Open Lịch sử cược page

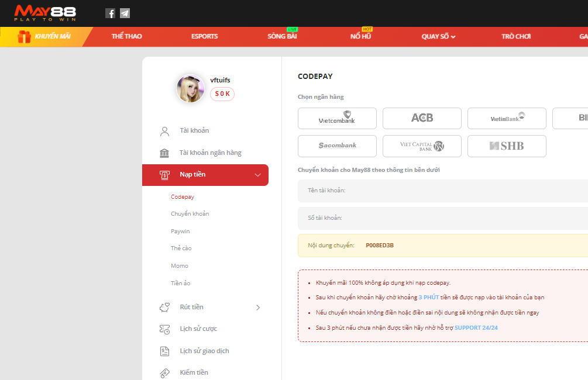[x=198, y=329]
